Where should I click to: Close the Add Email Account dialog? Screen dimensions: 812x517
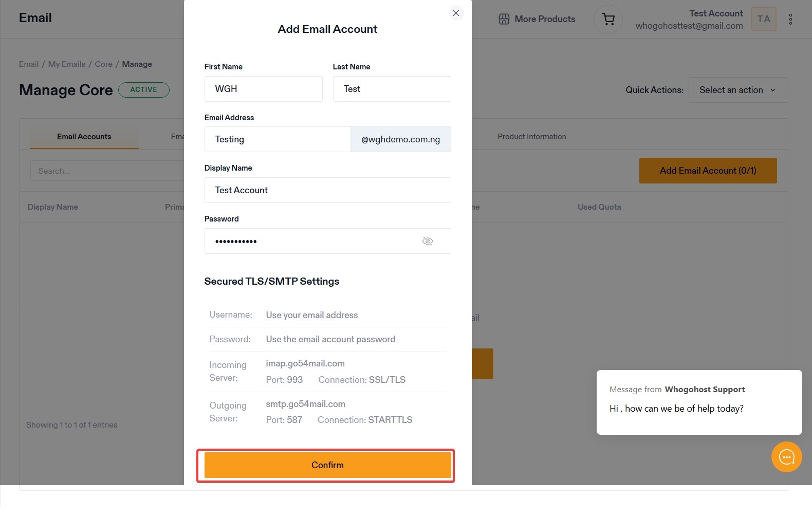tap(456, 13)
